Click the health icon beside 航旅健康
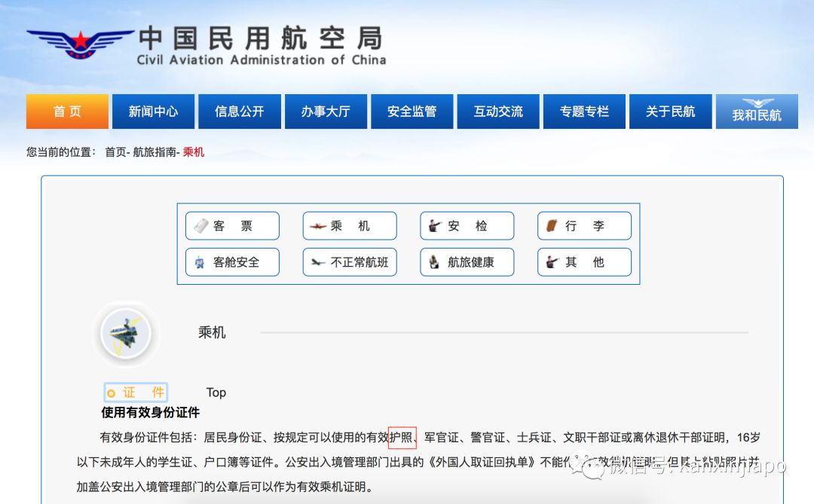The width and height of the screenshot is (814, 504). click(x=434, y=262)
